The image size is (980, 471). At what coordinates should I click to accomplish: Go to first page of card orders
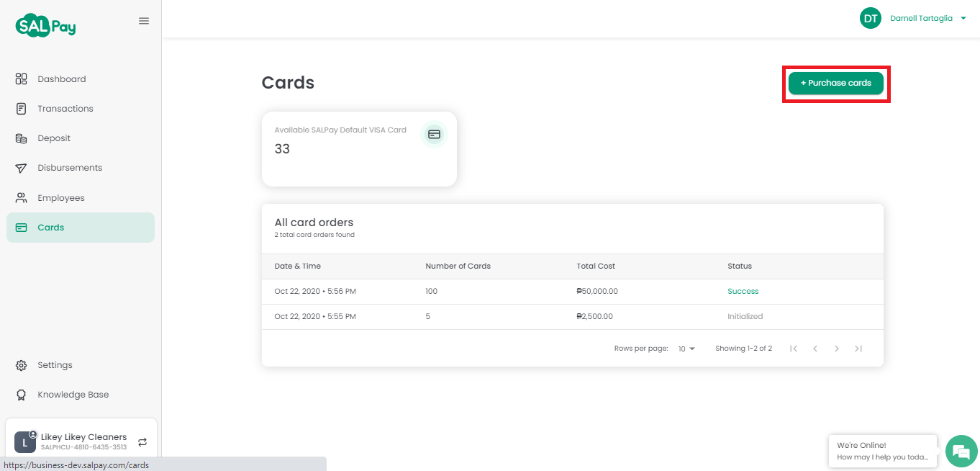point(794,349)
